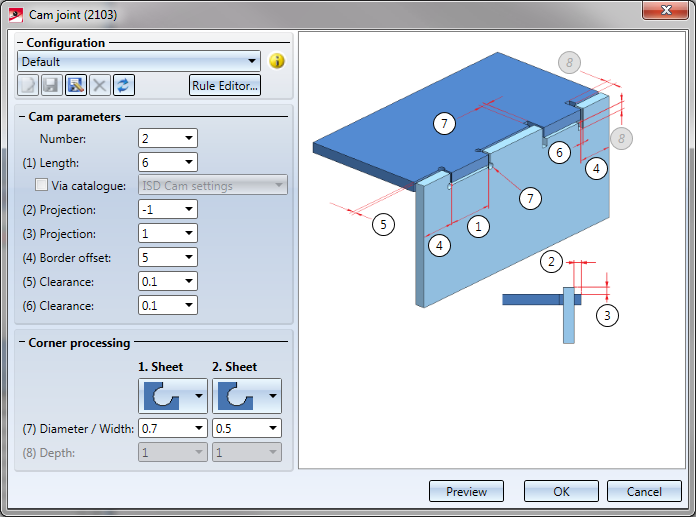
Task: Open the Number dropdown
Action: coord(168,138)
